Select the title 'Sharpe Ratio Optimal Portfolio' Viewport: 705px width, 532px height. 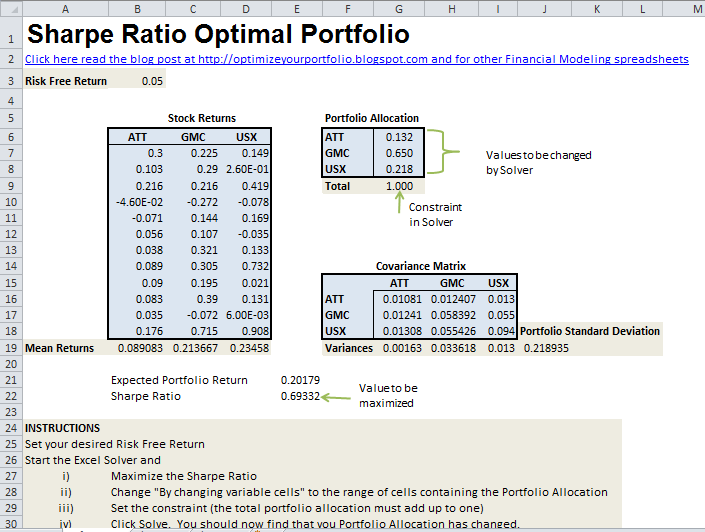[x=218, y=34]
